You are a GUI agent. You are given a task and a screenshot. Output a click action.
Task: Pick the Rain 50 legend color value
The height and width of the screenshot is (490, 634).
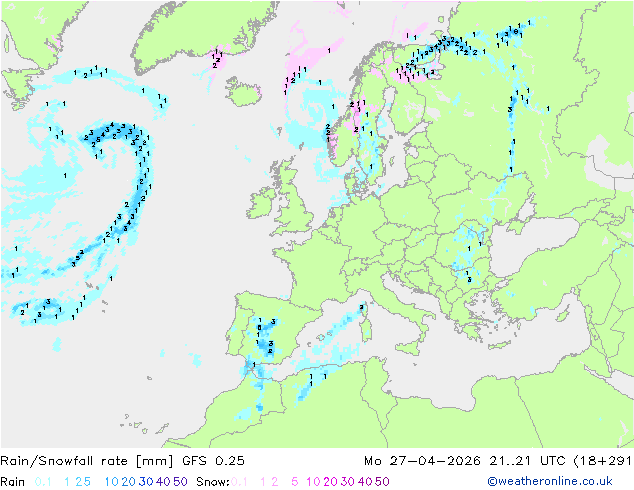(x=180, y=482)
